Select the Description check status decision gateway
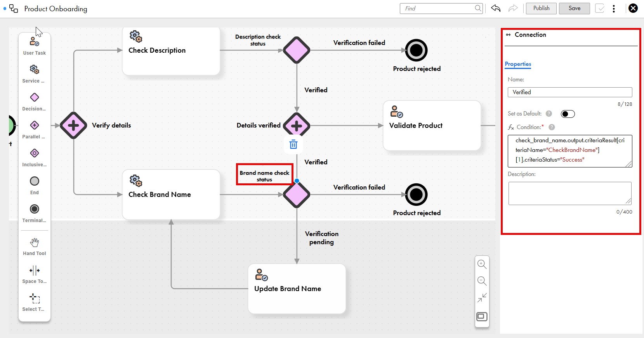 (x=297, y=50)
